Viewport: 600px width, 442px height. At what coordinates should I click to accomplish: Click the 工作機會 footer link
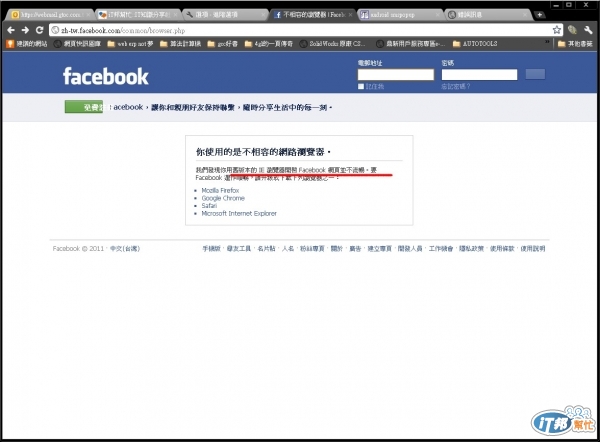[x=441, y=248]
